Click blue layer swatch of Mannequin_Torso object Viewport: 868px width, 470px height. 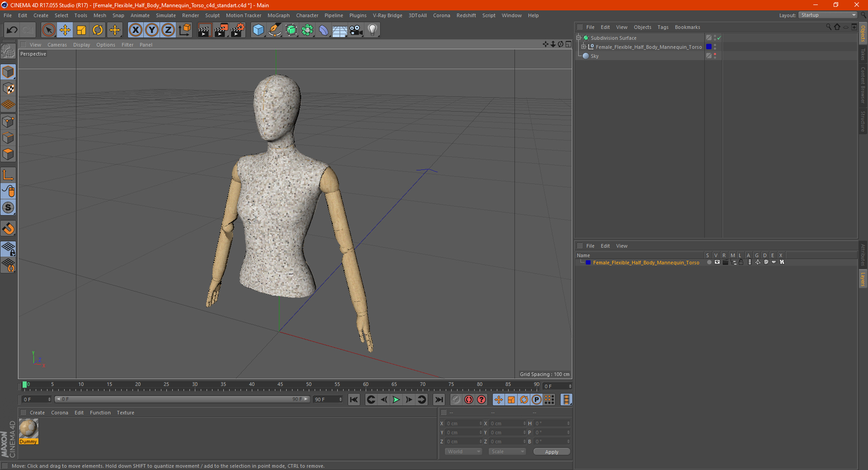(709, 47)
